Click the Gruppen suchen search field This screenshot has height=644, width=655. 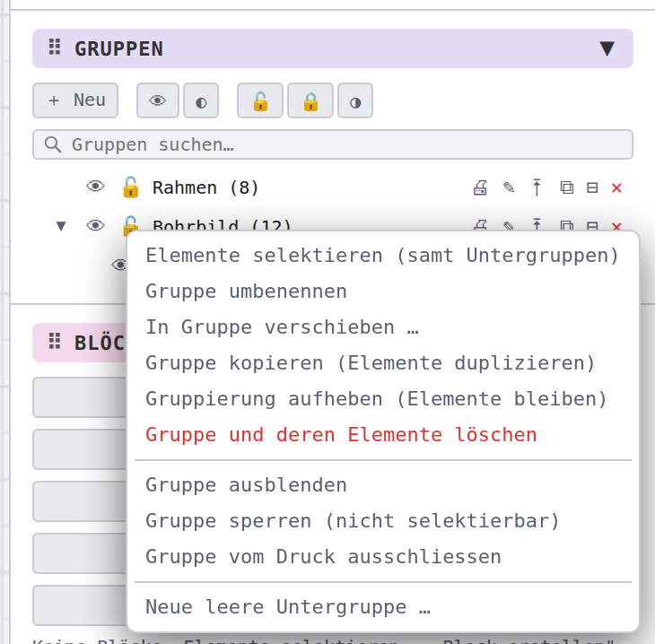333,144
